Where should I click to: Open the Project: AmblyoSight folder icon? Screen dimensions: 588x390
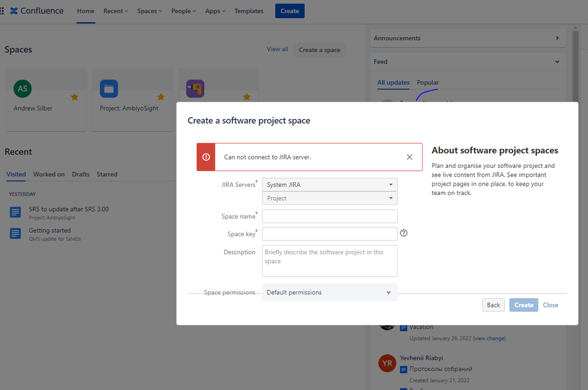(x=109, y=88)
